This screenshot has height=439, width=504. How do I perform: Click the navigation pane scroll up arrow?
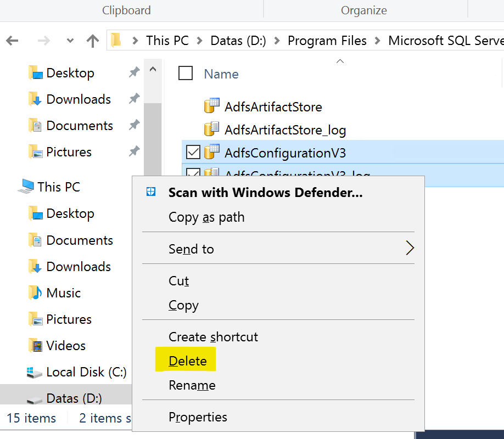coord(153,69)
